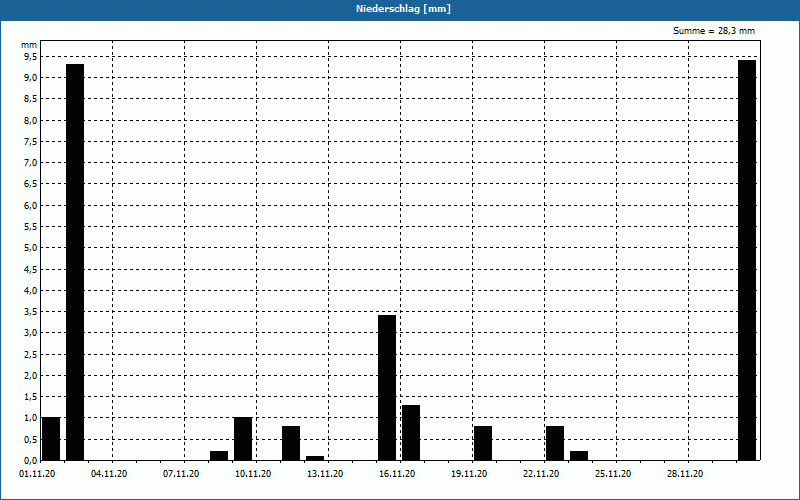Viewport: 800px width, 500px height.
Task: Click the 04.11.20 date label
Action: click(109, 474)
